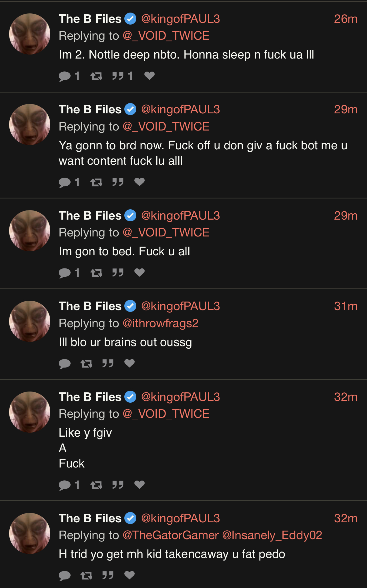Like the "Like y fgiv" tweet
Image resolution: width=367 pixels, height=588 pixels.
139,485
